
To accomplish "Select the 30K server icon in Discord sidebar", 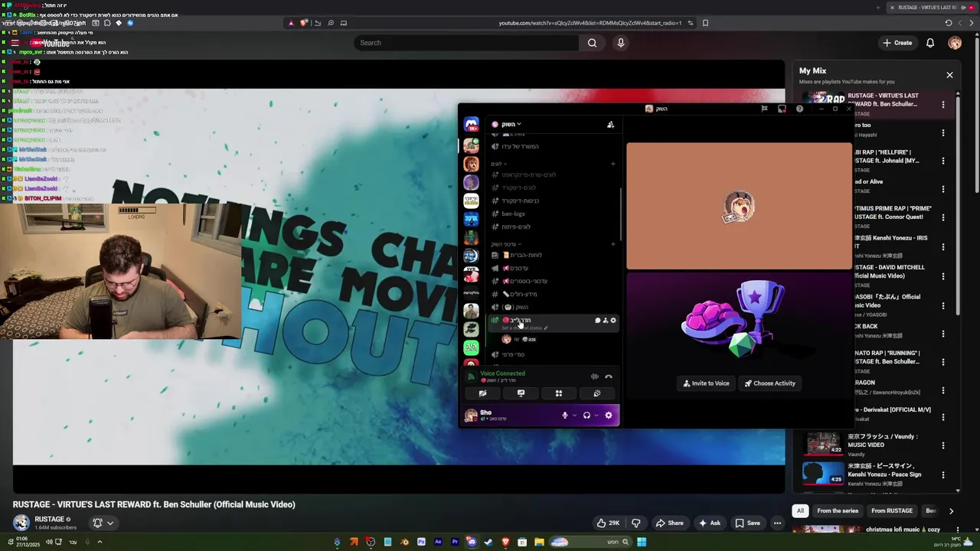I will (x=472, y=220).
